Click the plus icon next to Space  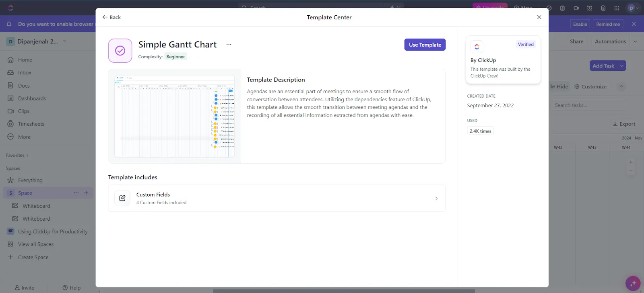(x=86, y=193)
